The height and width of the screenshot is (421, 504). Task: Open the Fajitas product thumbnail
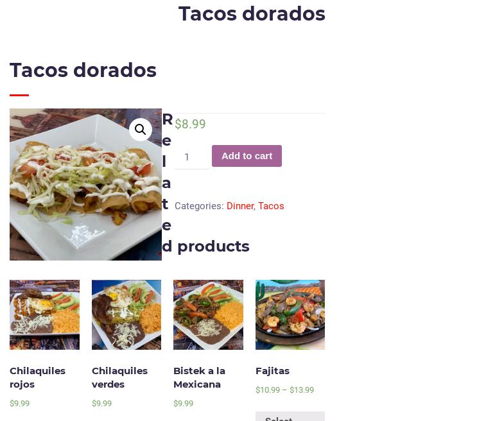point(290,314)
